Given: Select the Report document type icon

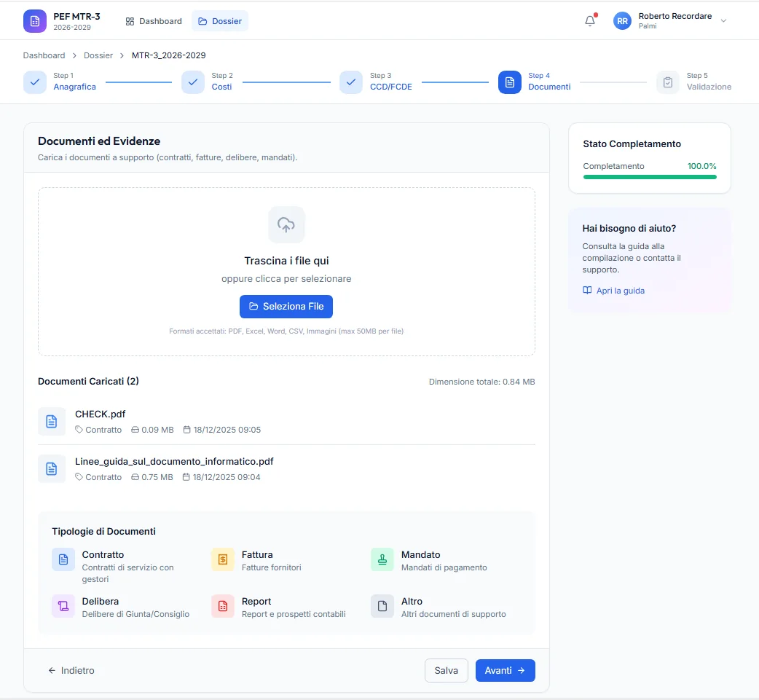Looking at the screenshot, I should click(223, 606).
